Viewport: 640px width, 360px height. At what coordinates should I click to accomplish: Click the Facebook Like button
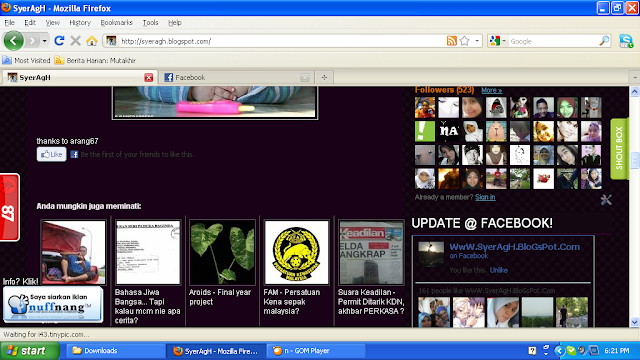point(51,154)
